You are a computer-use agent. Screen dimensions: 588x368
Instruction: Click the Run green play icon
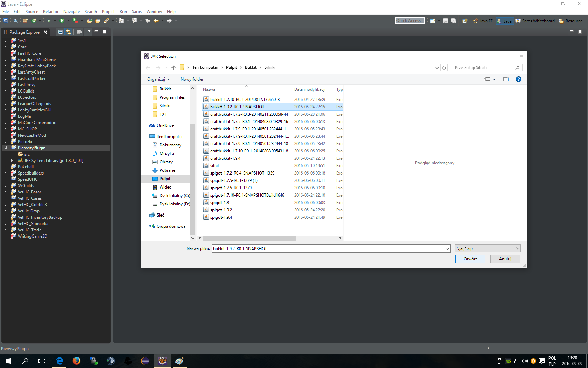[62, 21]
